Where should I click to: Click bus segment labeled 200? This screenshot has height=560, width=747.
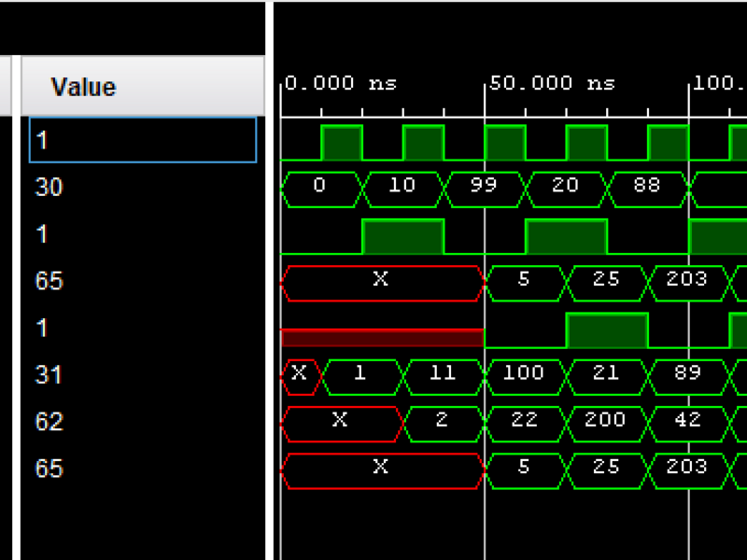pyautogui.click(x=606, y=425)
